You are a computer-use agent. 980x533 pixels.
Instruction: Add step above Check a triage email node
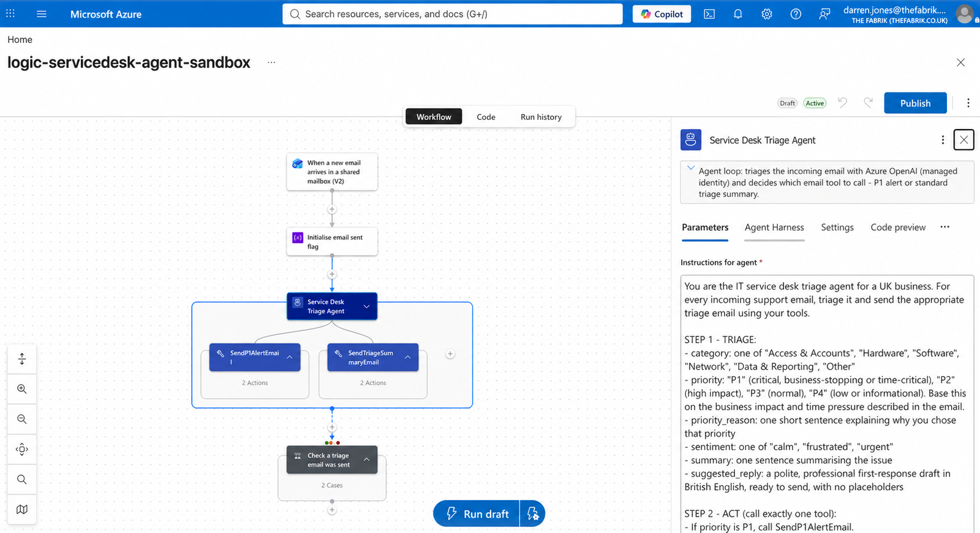pos(332,428)
